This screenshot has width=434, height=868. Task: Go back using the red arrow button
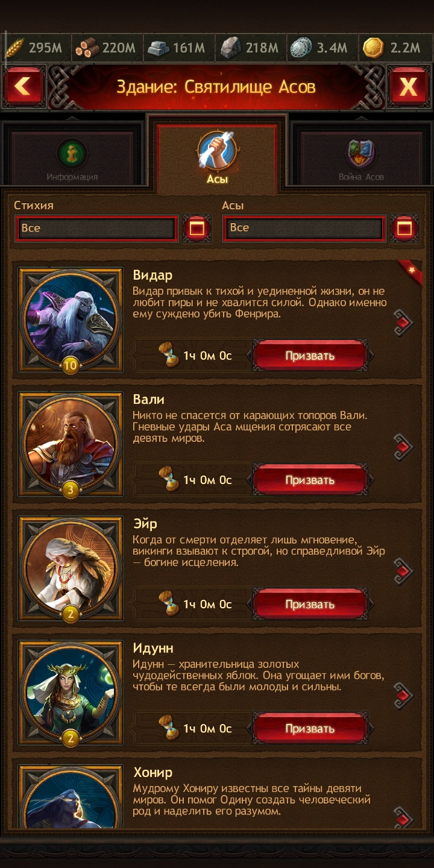(x=24, y=87)
